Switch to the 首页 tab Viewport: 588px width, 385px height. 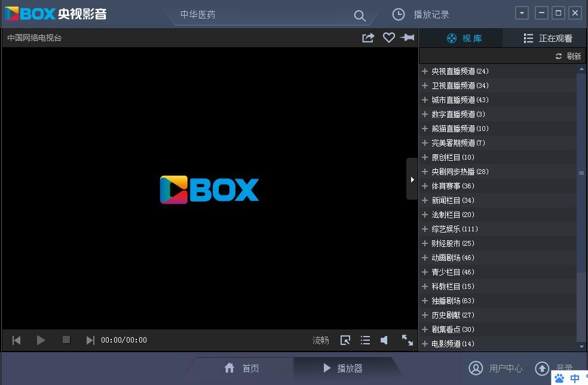pyautogui.click(x=244, y=368)
